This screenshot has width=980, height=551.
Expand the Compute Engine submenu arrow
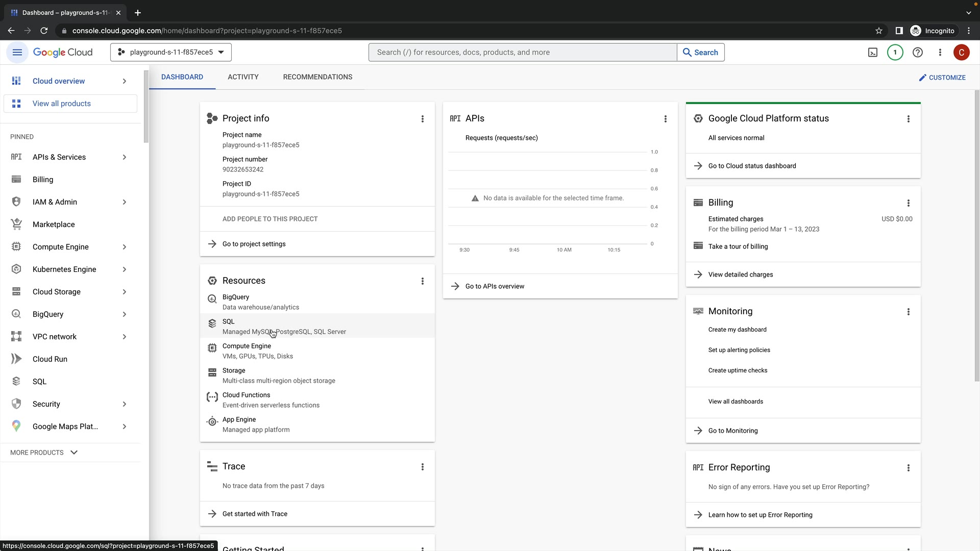[x=125, y=247]
